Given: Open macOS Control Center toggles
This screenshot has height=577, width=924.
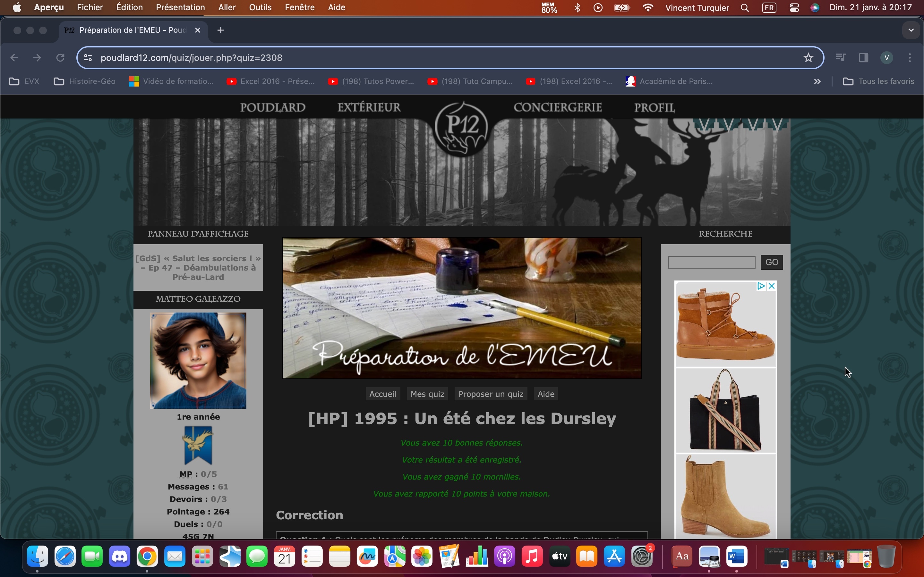Looking at the screenshot, I should (794, 8).
